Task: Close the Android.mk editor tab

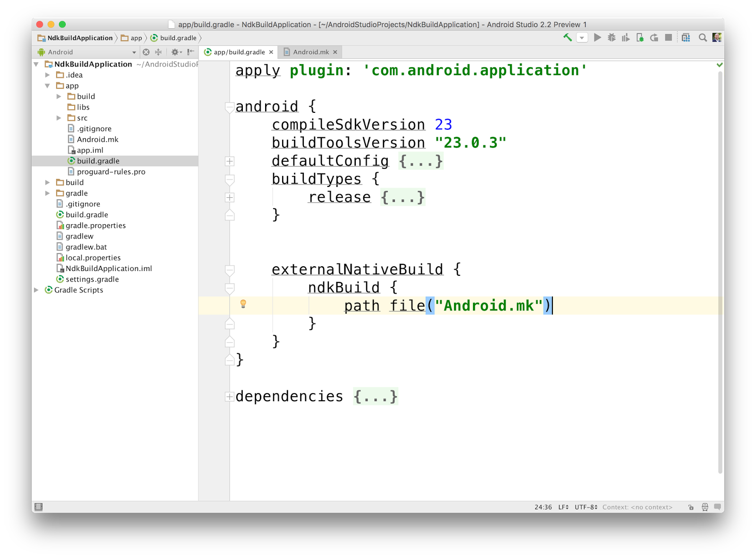Action: tap(335, 52)
